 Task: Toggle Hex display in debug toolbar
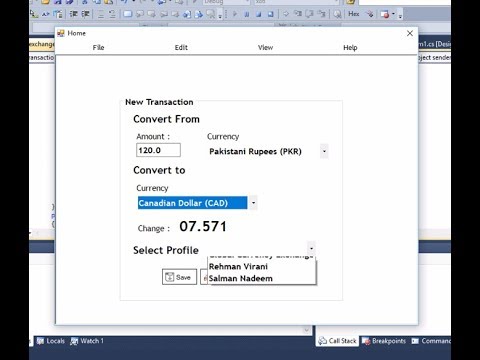(x=354, y=14)
